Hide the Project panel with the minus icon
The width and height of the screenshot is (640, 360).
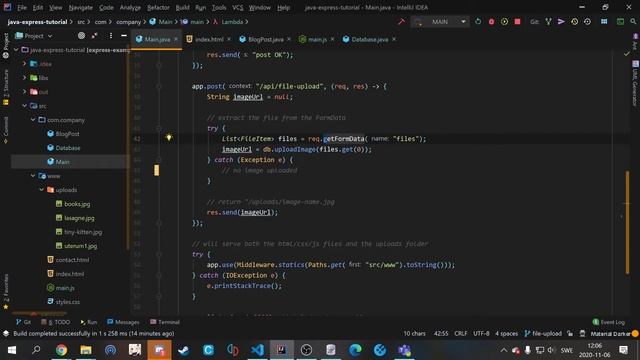point(124,36)
